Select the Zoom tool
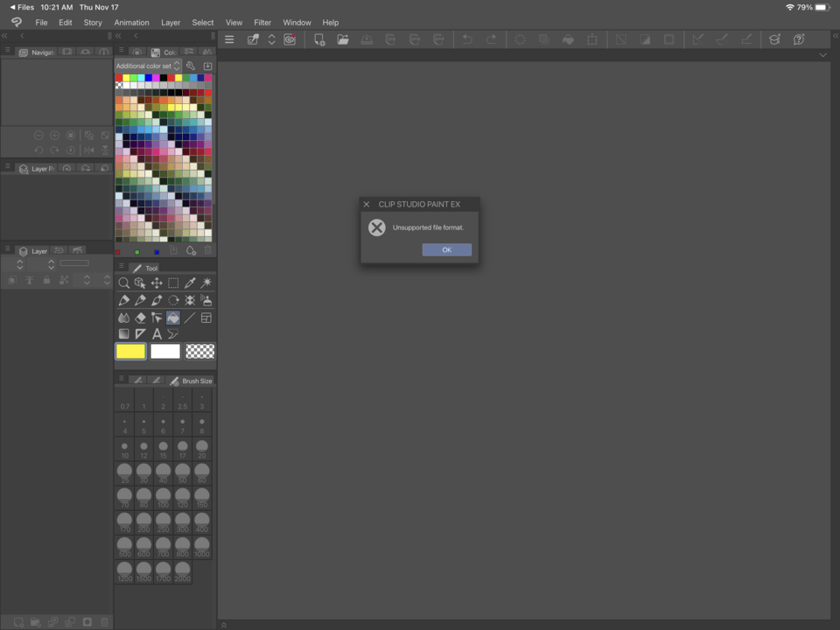This screenshot has width=840, height=630. (x=124, y=283)
